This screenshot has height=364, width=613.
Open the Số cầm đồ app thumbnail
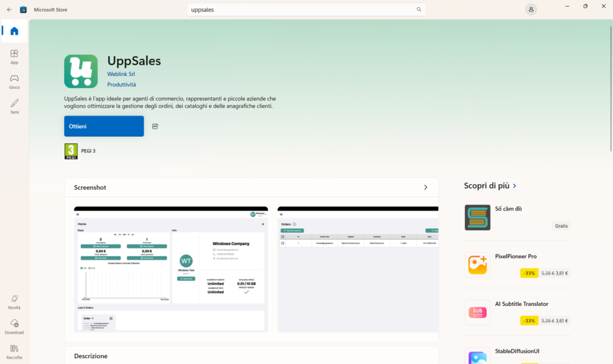pyautogui.click(x=476, y=217)
